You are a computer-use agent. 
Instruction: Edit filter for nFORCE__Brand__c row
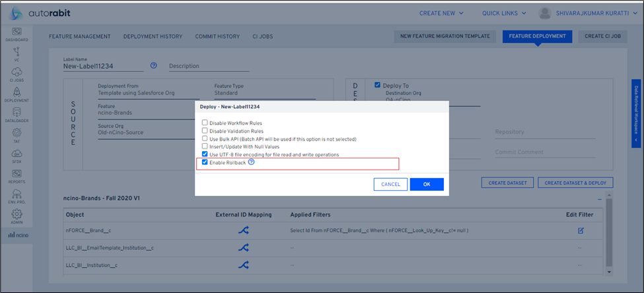581,230
